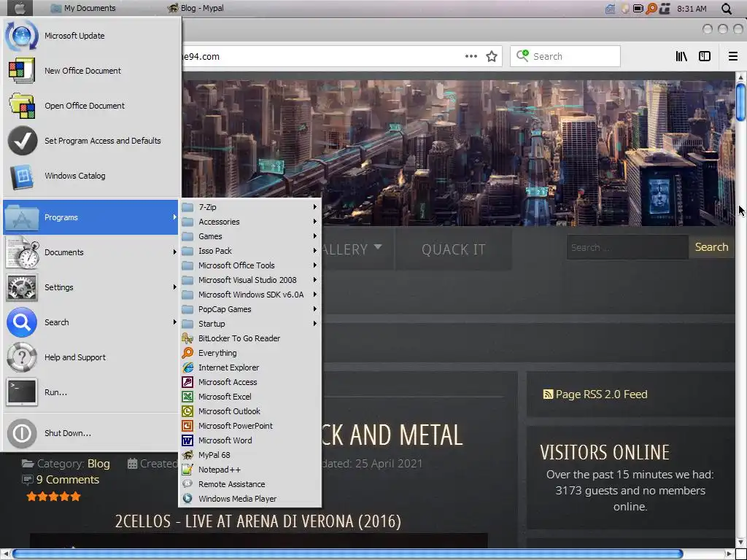The image size is (747, 560).
Task: Open page actions three-dot menu
Action: pos(471,56)
